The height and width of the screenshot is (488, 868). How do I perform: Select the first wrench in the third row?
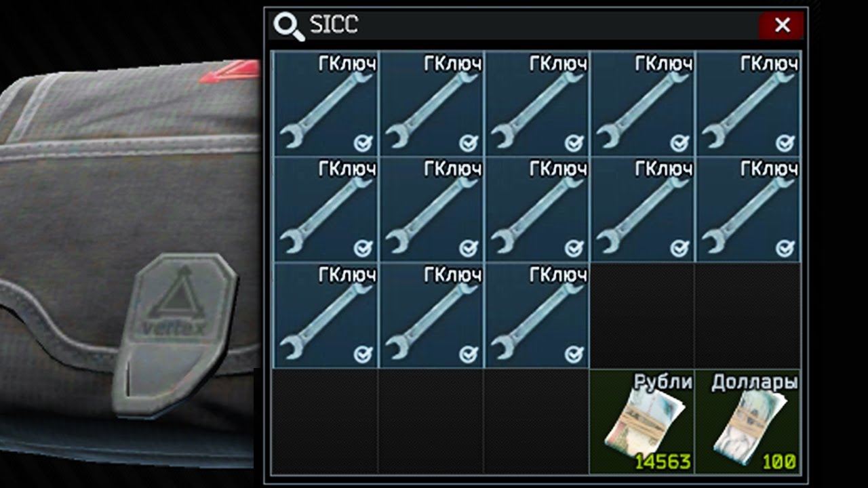tap(325, 315)
